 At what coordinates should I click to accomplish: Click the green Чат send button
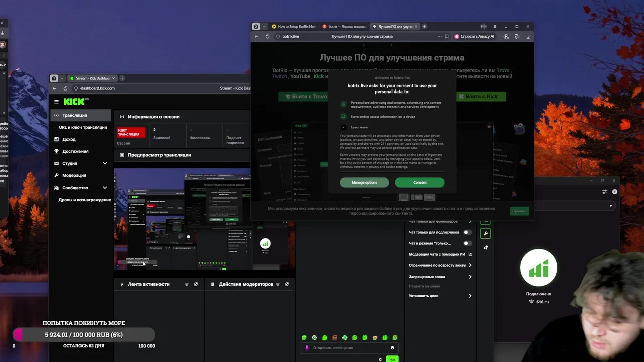pos(392,359)
